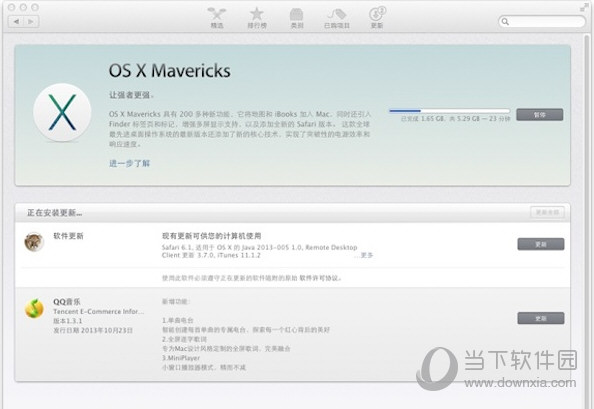
Task: Open the 进一步了解 learn more link
Action: [x=130, y=163]
